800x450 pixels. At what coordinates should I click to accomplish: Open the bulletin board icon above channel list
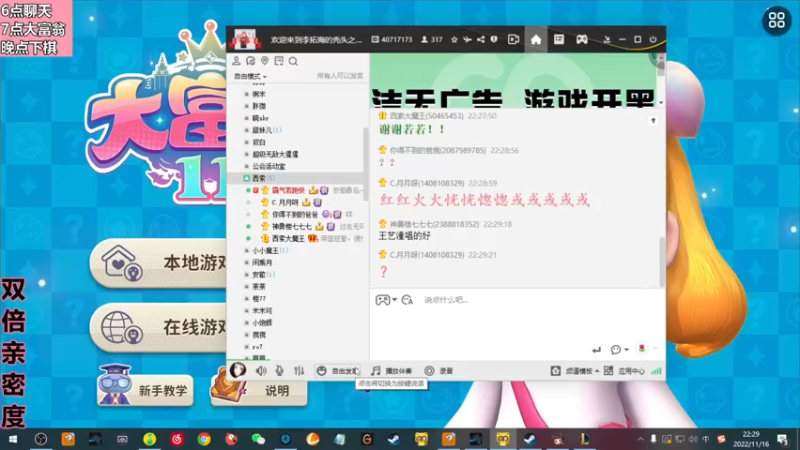pyautogui.click(x=279, y=61)
